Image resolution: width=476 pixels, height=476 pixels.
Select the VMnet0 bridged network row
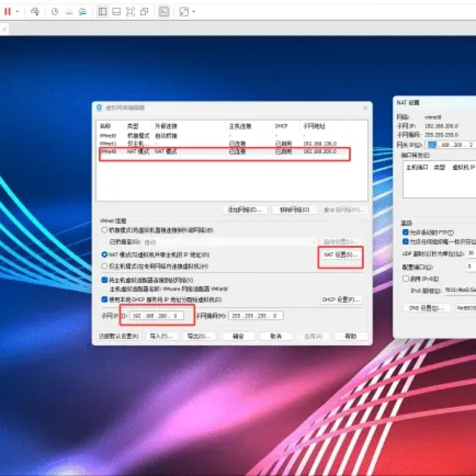232,136
